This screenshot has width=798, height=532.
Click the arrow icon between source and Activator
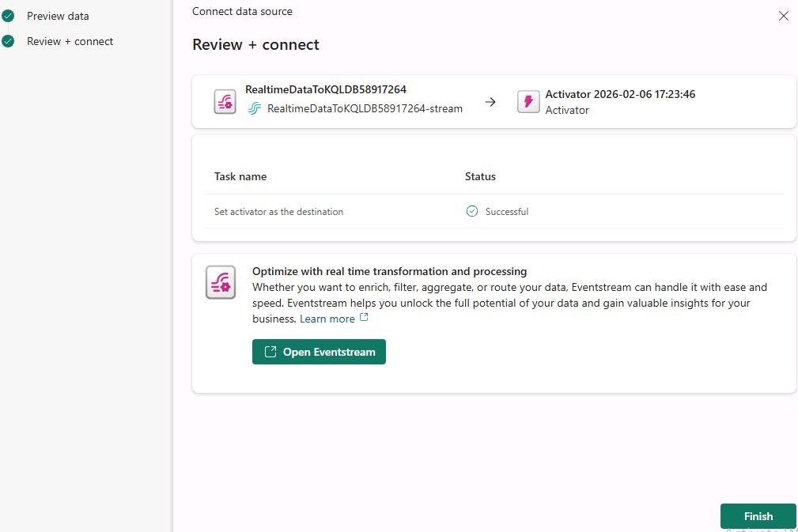pyautogui.click(x=490, y=102)
